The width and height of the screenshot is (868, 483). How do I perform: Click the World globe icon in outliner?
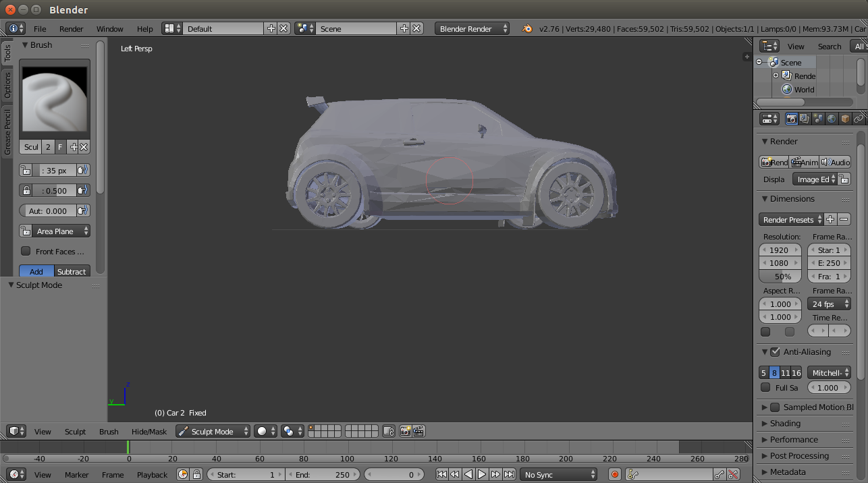786,90
